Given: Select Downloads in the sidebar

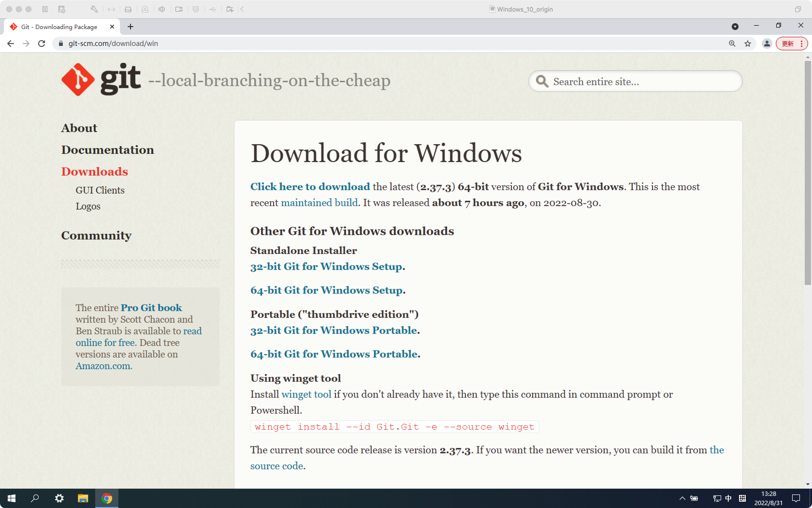Looking at the screenshot, I should pyautogui.click(x=94, y=172).
